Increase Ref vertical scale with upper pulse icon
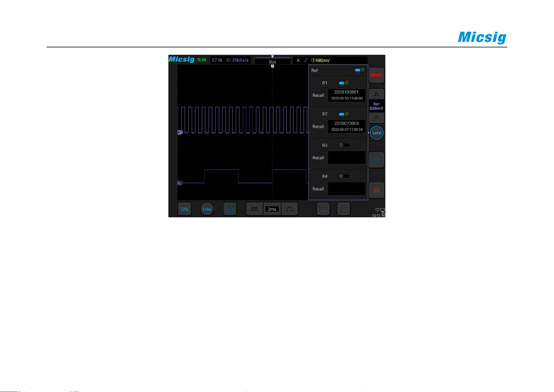 376,94
